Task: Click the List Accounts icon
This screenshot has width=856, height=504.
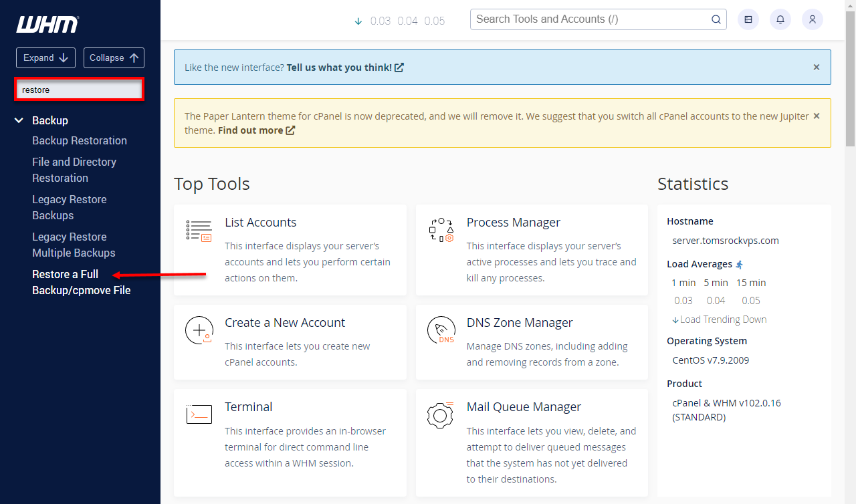Action: click(x=199, y=231)
